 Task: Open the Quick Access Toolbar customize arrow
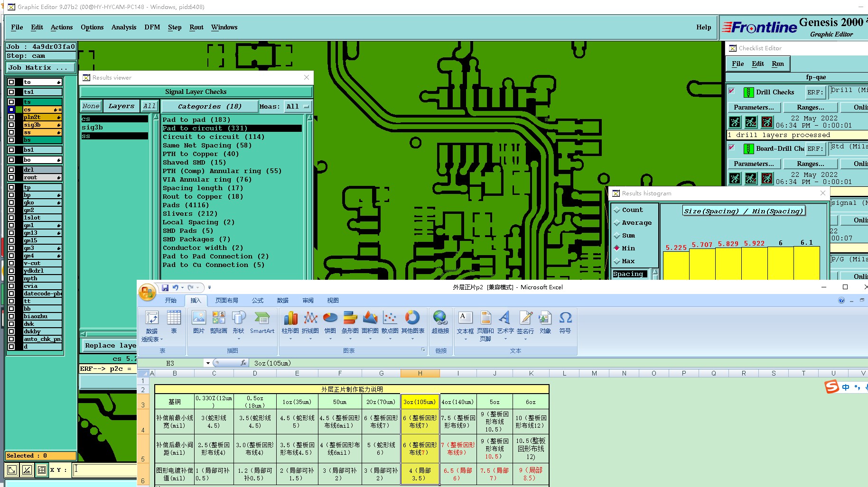tap(209, 287)
